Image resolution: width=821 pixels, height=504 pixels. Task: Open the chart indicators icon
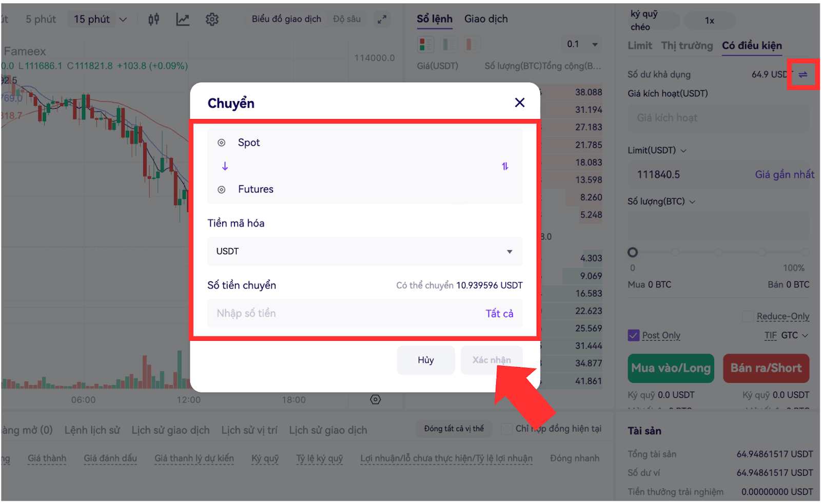183,20
